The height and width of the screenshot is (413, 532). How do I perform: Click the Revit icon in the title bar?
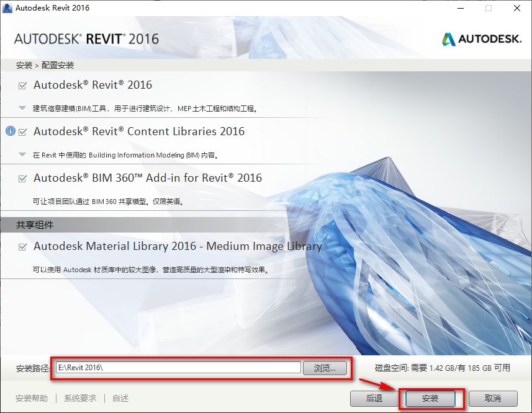tap(9, 8)
